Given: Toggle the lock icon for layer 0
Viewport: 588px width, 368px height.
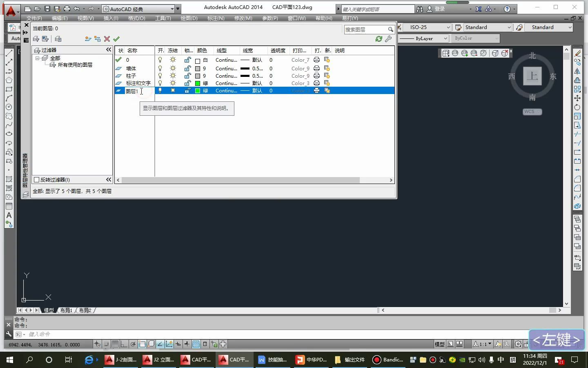Looking at the screenshot, I should 187,60.
